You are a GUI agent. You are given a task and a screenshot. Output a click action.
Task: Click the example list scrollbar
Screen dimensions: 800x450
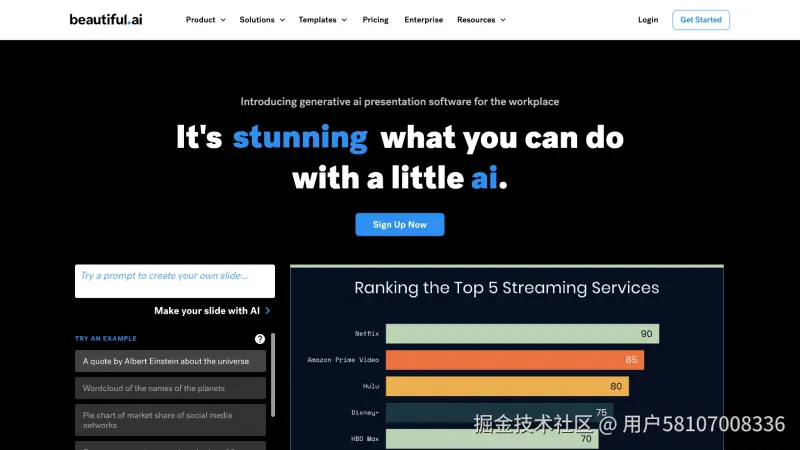[273, 375]
